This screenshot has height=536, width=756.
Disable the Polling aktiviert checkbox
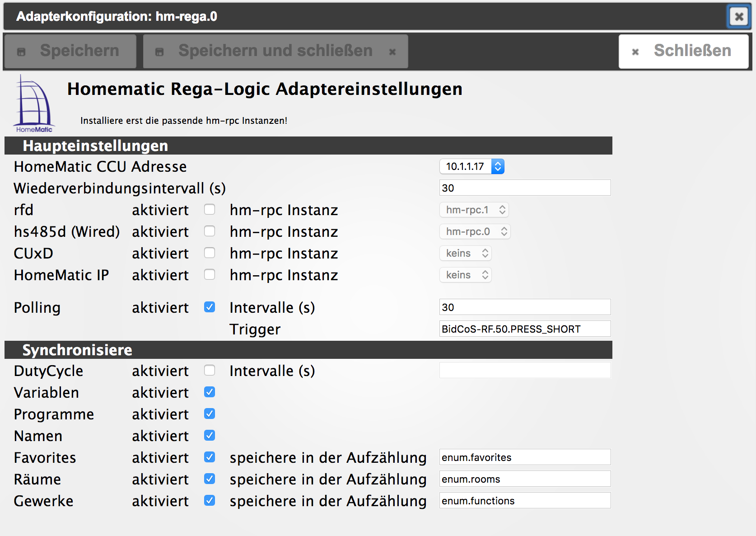[x=210, y=307]
